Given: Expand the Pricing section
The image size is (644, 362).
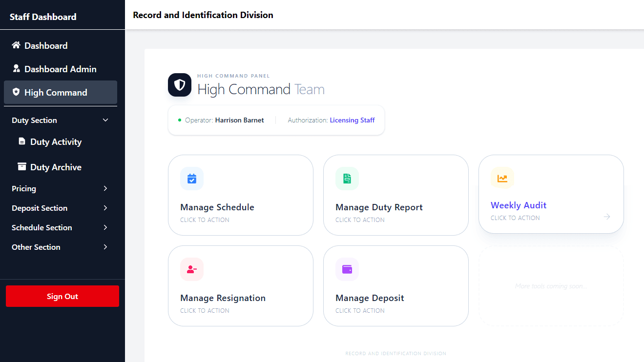Looking at the screenshot, I should [105, 189].
